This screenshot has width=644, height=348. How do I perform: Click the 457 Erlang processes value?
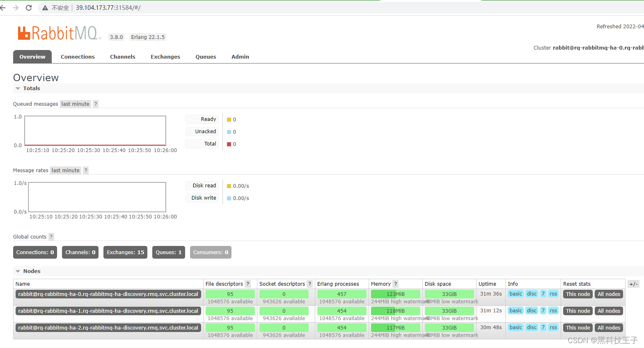point(342,294)
